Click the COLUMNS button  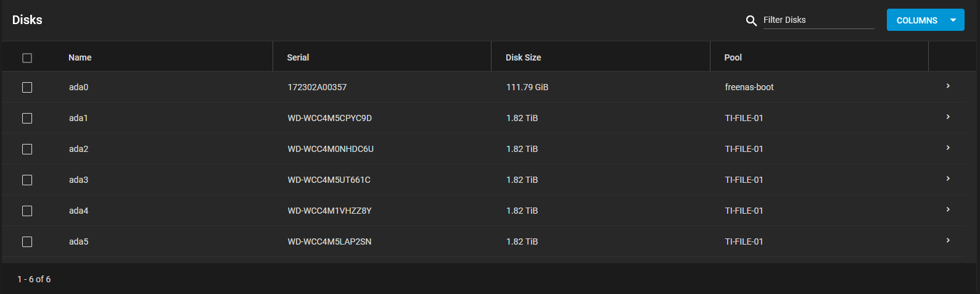[x=916, y=20]
